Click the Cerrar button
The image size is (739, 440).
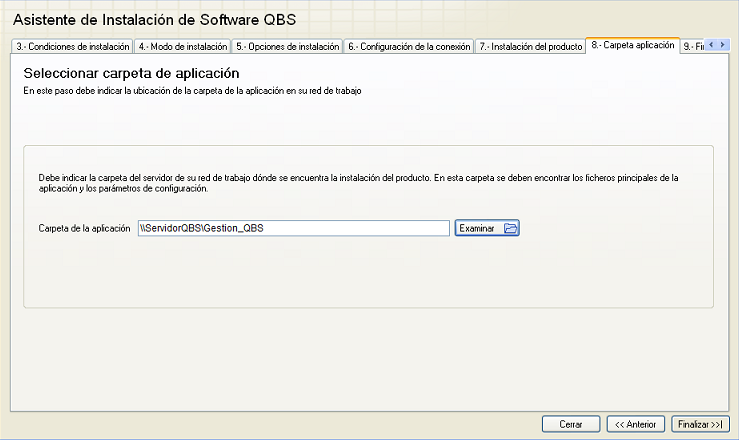click(x=571, y=424)
